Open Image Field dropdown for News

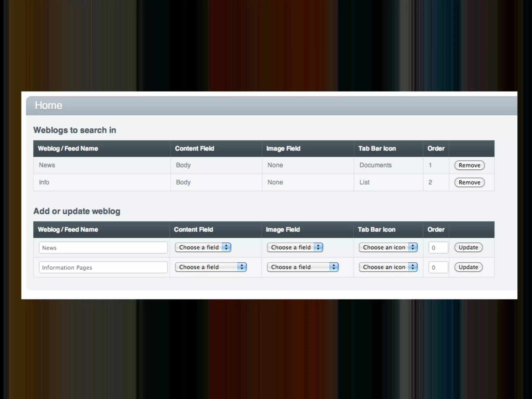[x=295, y=247]
